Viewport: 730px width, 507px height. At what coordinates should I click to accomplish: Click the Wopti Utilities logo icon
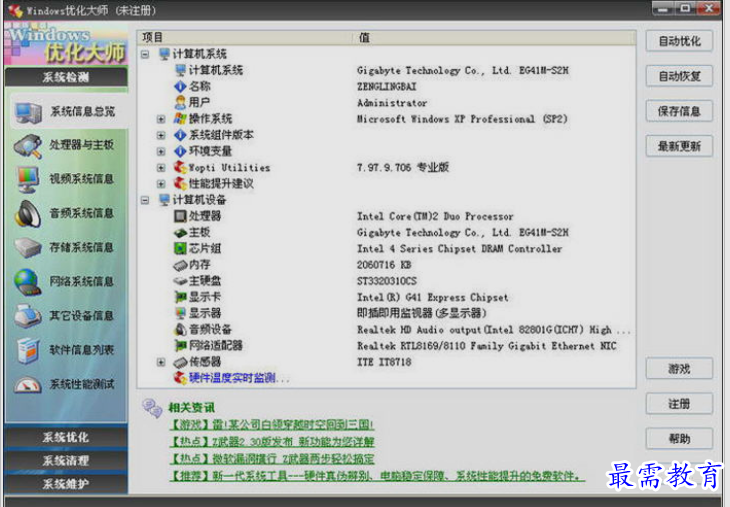tap(180, 167)
